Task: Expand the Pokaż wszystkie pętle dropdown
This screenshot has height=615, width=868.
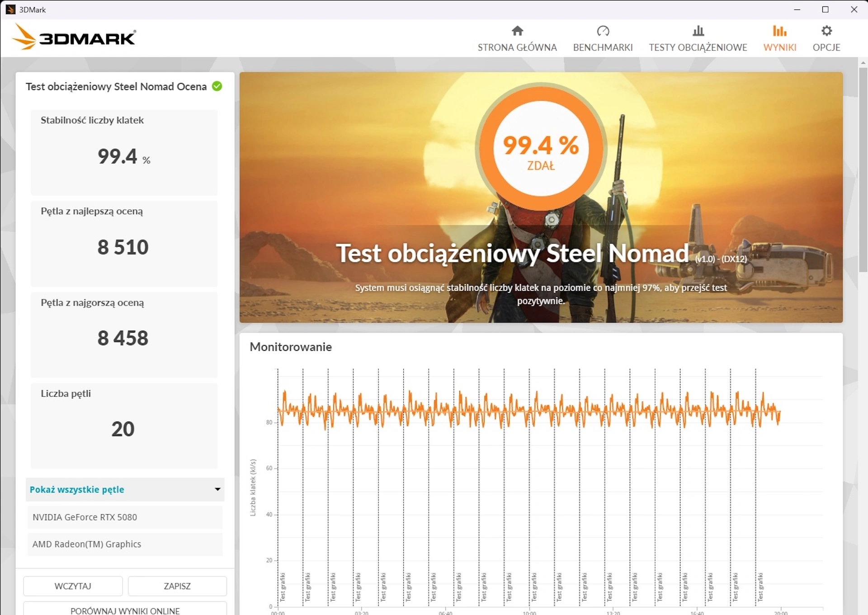Action: pos(125,489)
